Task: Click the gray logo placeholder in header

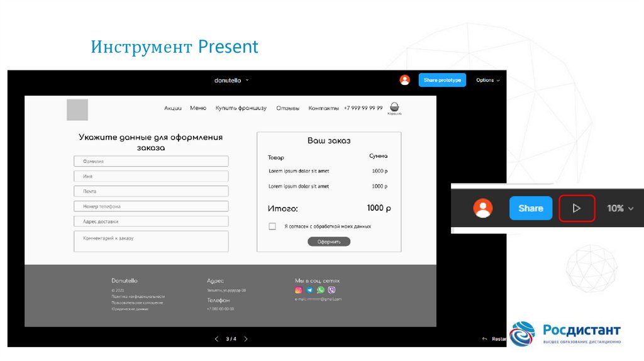Action: point(77,109)
